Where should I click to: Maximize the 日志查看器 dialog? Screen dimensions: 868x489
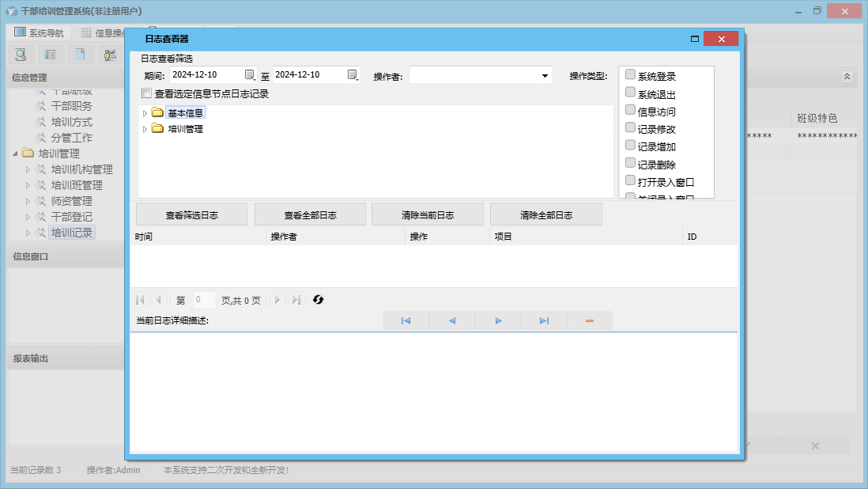click(x=695, y=39)
